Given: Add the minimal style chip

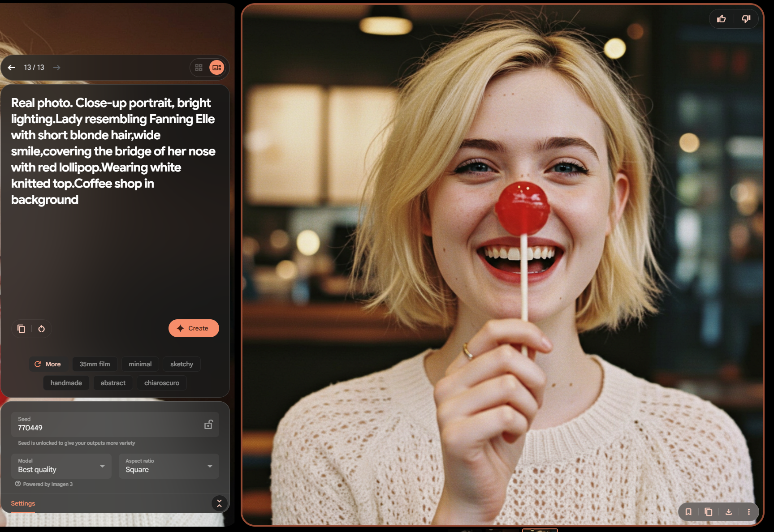Looking at the screenshot, I should pyautogui.click(x=140, y=364).
